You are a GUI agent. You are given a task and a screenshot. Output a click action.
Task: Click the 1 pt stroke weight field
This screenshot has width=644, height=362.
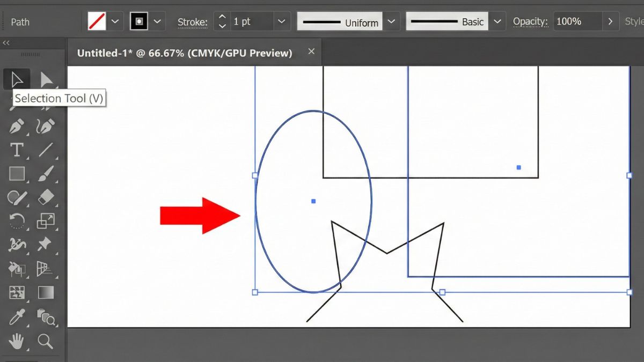pos(250,21)
